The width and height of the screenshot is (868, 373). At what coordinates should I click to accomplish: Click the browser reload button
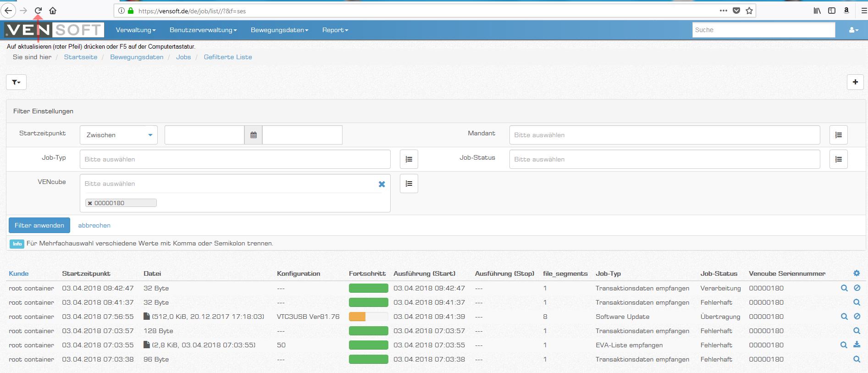[x=39, y=11]
